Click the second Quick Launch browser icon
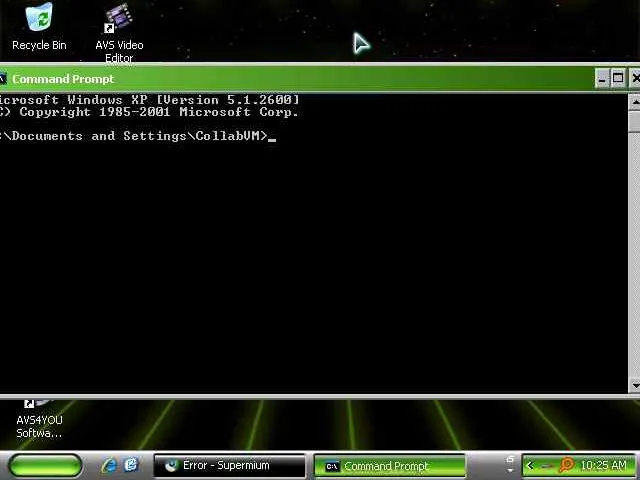The height and width of the screenshot is (480, 640). (131, 465)
